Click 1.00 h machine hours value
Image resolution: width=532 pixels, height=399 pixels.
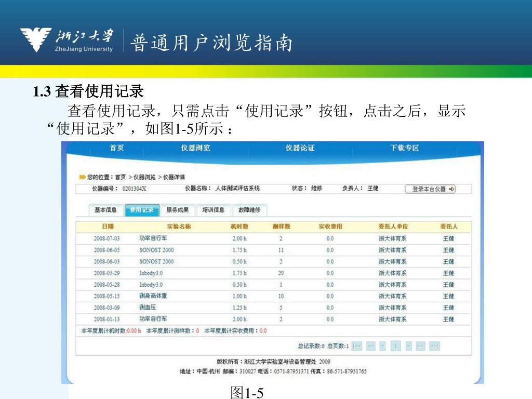click(240, 296)
